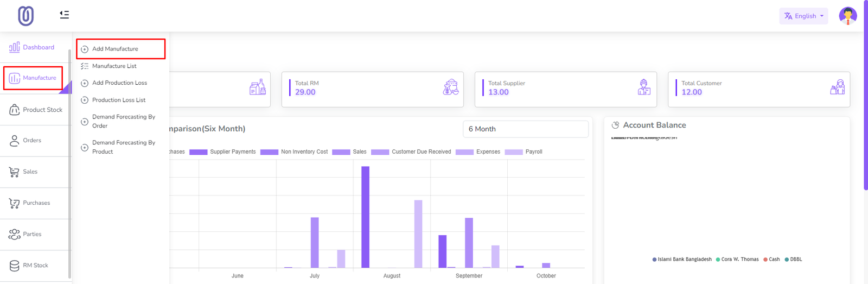Open the user profile avatar

847,16
